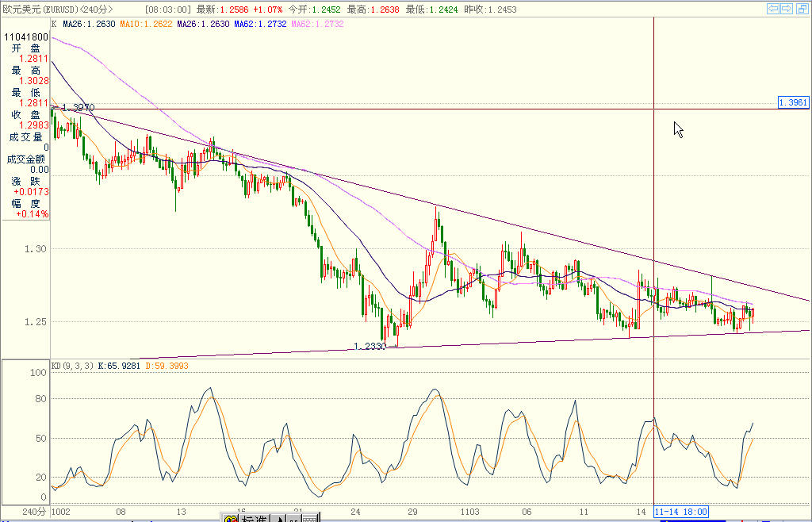
Task: Click the 标准 input mode button
Action: click(x=254, y=518)
